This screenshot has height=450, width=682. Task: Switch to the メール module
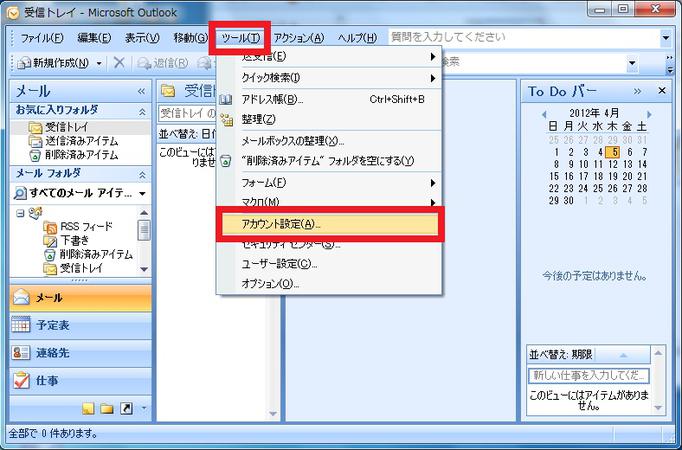point(80,298)
